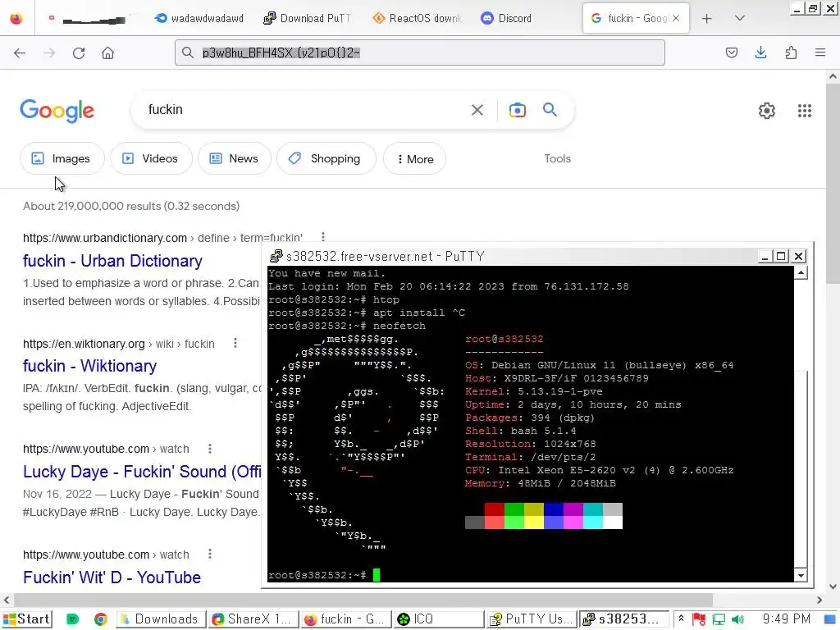Switch to the Download PuTTY tab
Image resolution: width=840 pixels, height=630 pixels.
(307, 18)
